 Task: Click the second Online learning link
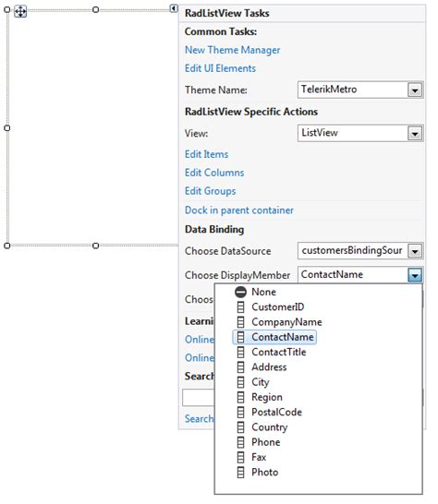200,358
